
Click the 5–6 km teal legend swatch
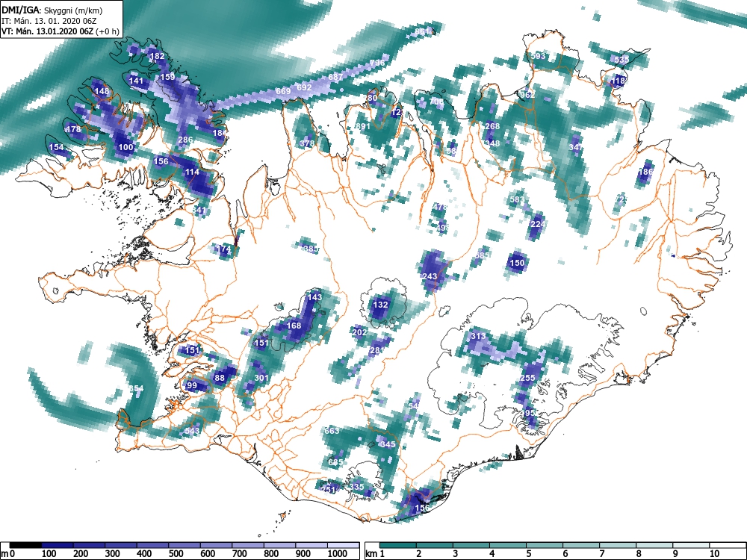coord(545,545)
